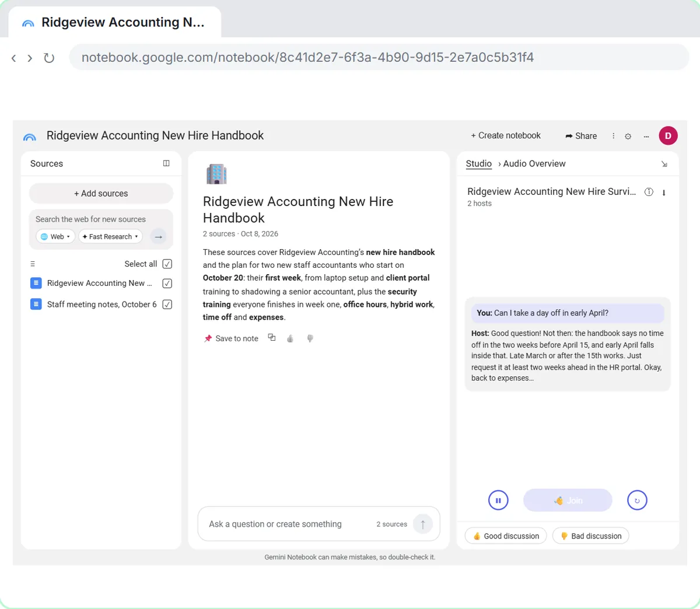Open the Ridgeview Accounting New source document icon
Image resolution: width=700 pixels, height=609 pixels.
(36, 283)
